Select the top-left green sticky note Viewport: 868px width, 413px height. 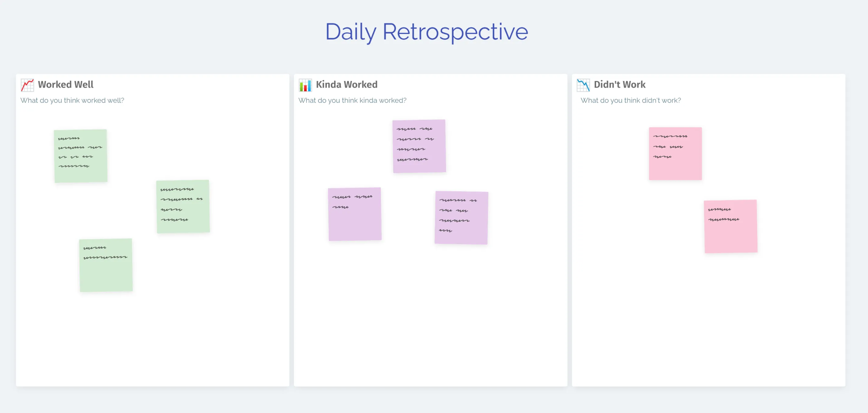coord(80,156)
